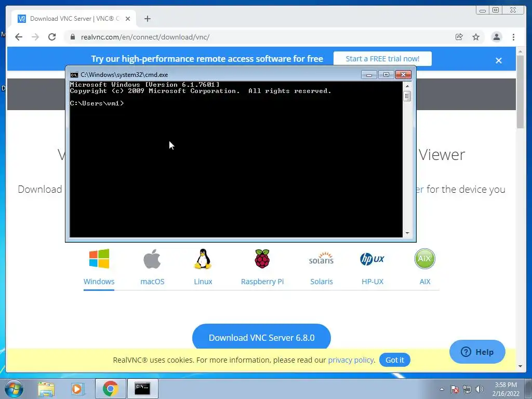Dismiss the blue free trial banner
The height and width of the screenshot is (399, 532).
(498, 60)
